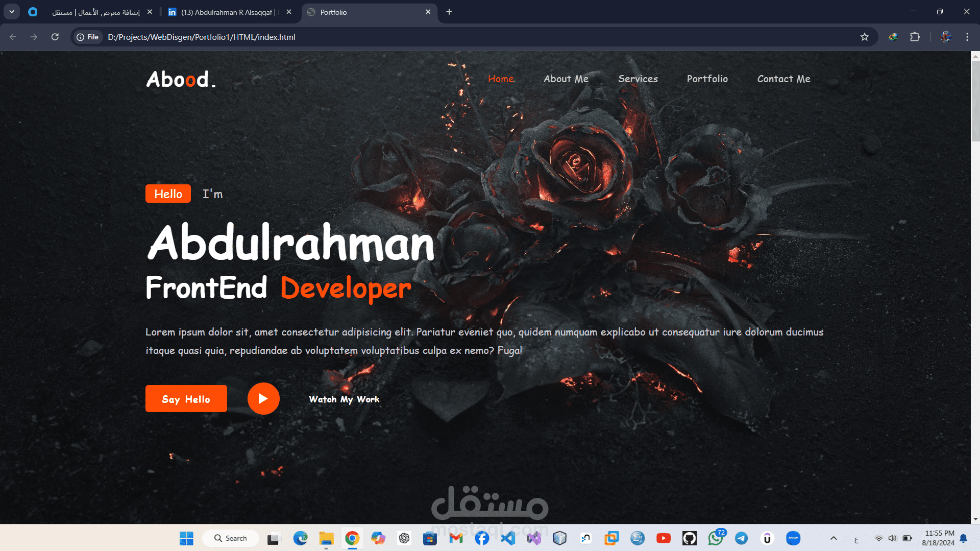
Task: Click the orange play button icon
Action: [x=263, y=399]
